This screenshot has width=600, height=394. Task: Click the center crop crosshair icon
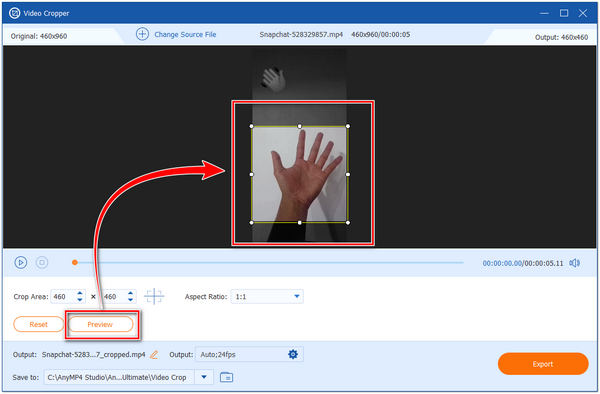pos(154,296)
